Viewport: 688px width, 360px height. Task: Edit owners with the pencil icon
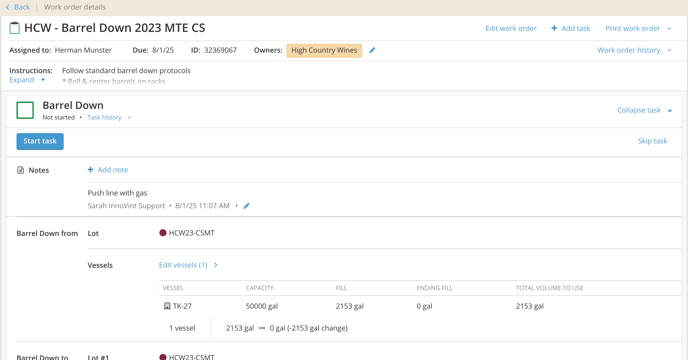pyautogui.click(x=372, y=50)
